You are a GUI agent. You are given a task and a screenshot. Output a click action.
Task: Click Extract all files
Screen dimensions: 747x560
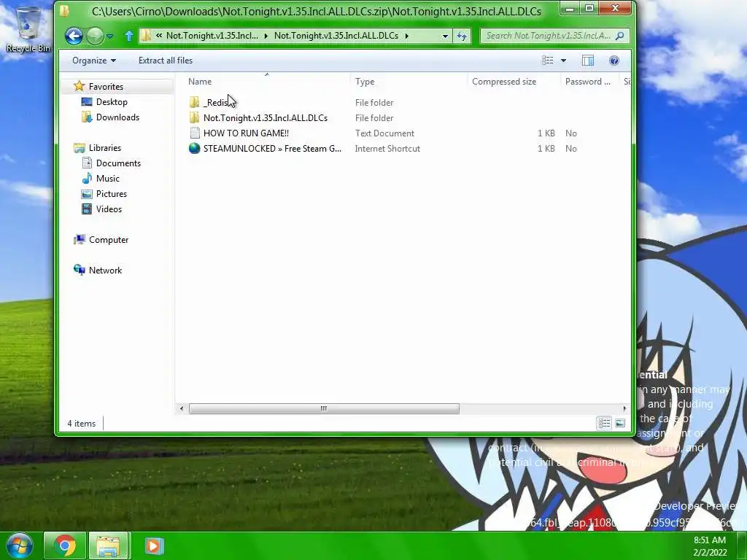(x=166, y=61)
